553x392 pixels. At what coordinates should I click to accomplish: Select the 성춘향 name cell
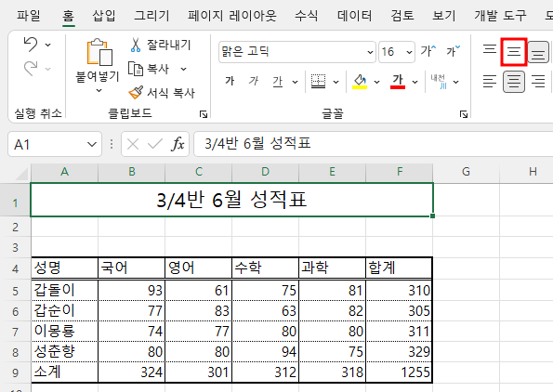pyautogui.click(x=64, y=352)
